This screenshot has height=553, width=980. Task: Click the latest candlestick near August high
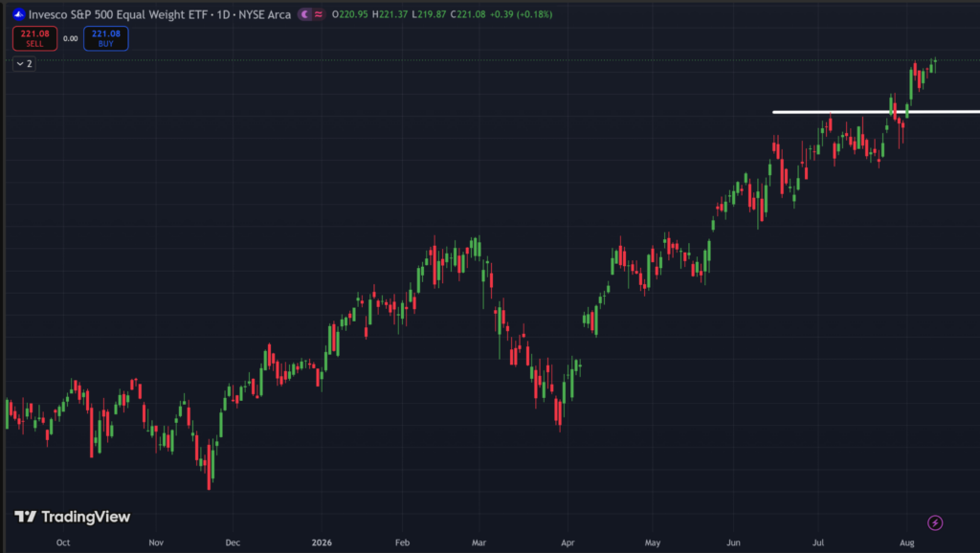tap(935, 63)
